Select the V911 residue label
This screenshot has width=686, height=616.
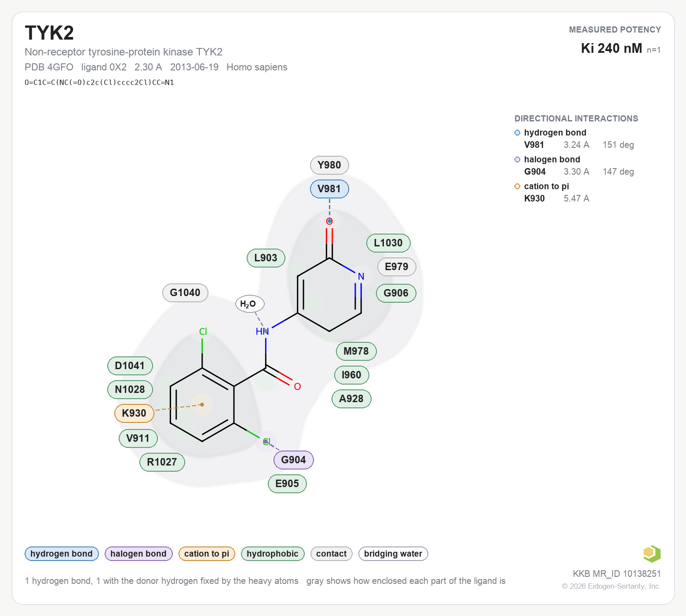138,438
